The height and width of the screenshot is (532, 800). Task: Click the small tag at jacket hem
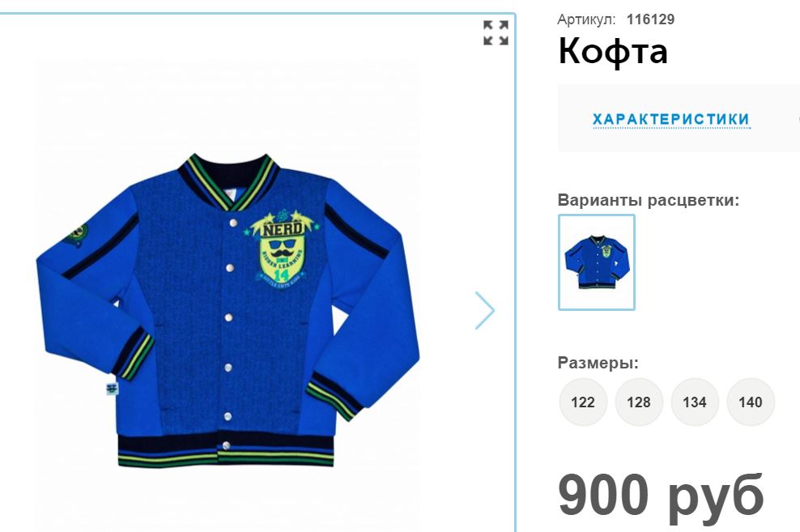click(x=112, y=389)
